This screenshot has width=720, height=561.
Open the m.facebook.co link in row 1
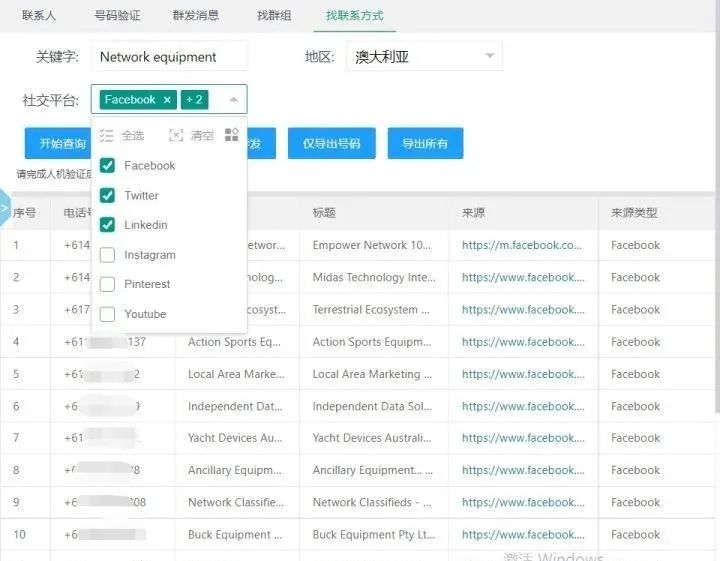[522, 245]
